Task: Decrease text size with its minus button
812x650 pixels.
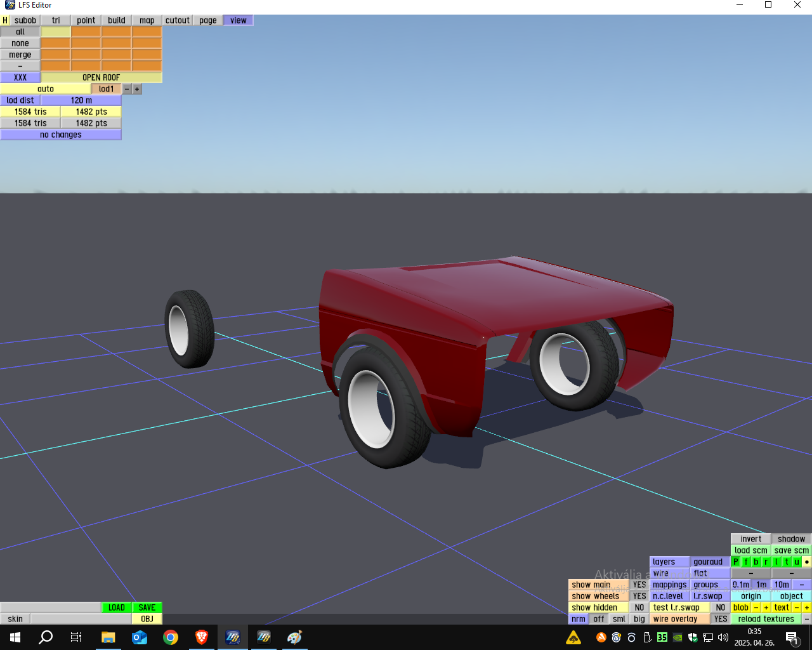Action: 797,607
